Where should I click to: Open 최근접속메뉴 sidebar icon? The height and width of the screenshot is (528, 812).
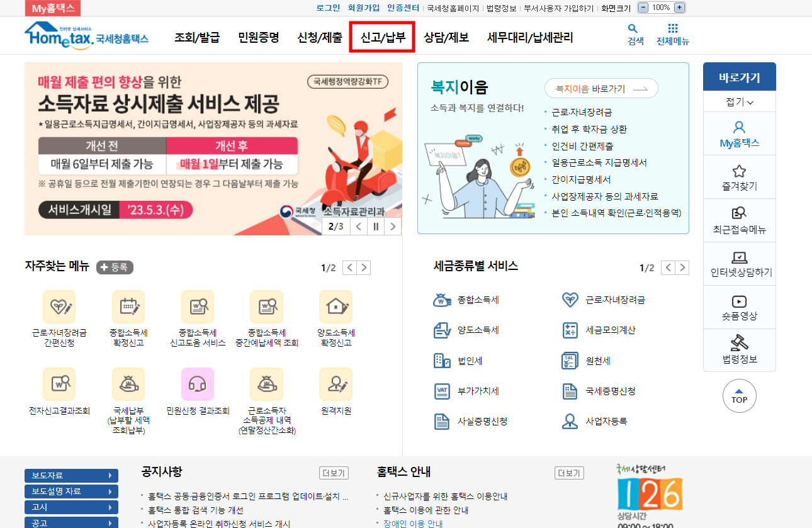740,214
